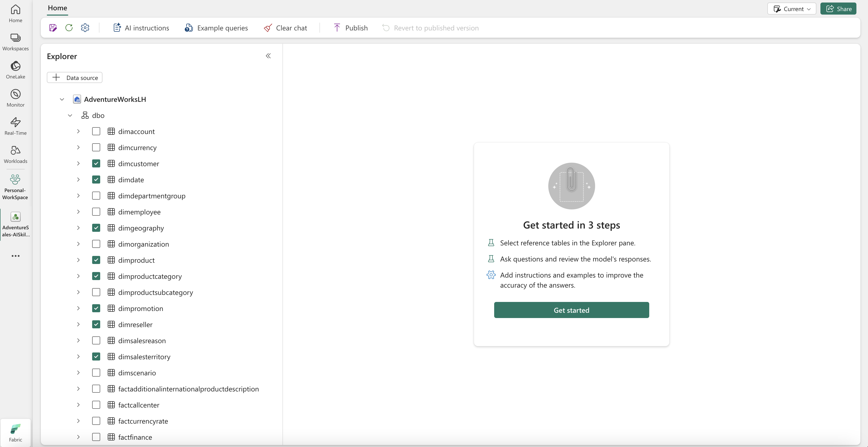Image resolution: width=868 pixels, height=447 pixels.
Task: Open the Current version dropdown
Action: tap(791, 8)
